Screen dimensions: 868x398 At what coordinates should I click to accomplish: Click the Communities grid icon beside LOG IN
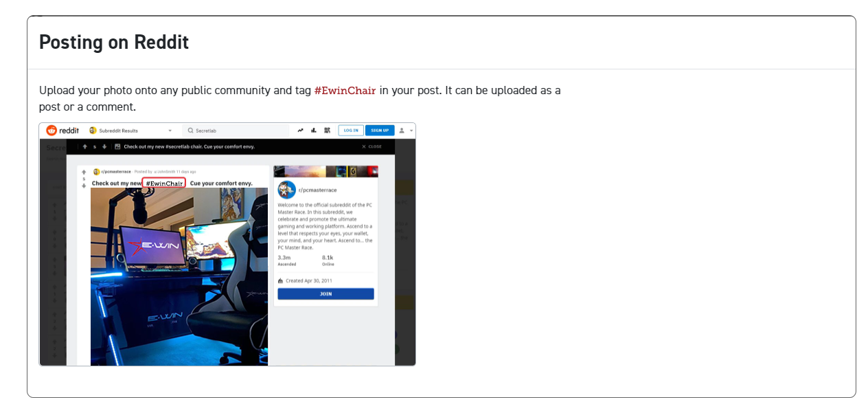pos(327,131)
